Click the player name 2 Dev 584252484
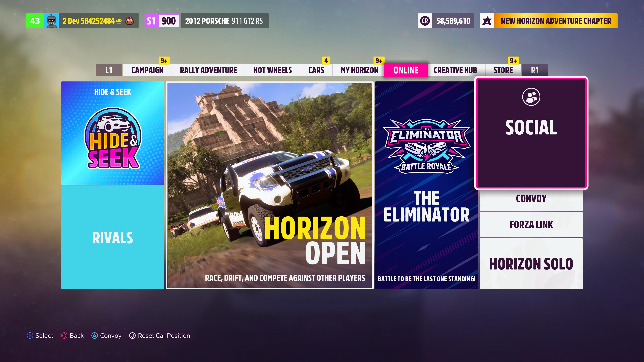644x362 pixels. [89, 21]
